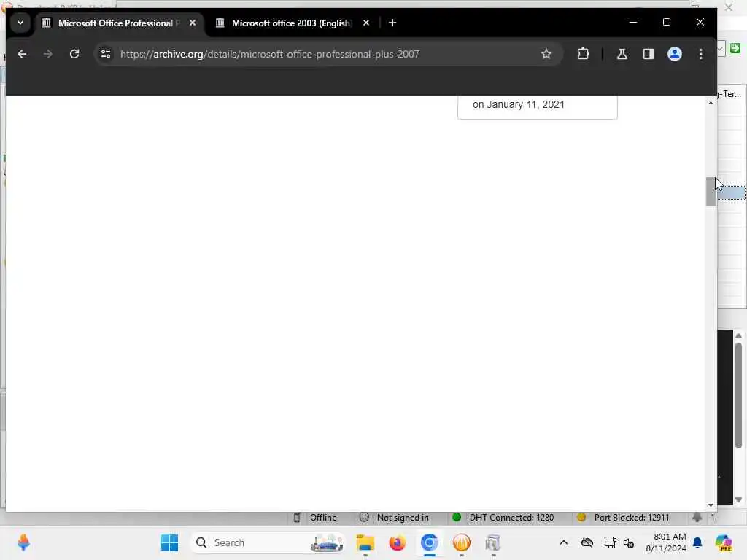Switch to Microsoft office 2003 (English) tab
This screenshot has width=747, height=560.
click(291, 23)
